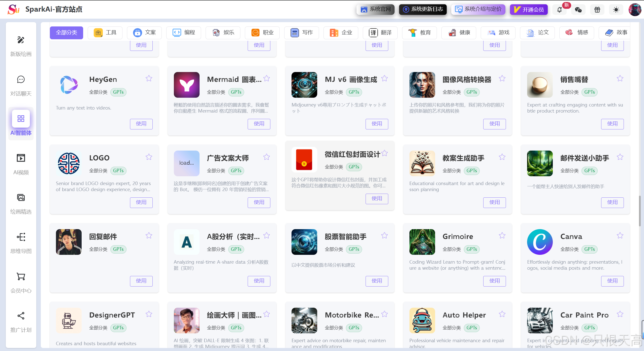This screenshot has height=351, width=644.
Task: Click the notification bell icon
Action: click(560, 10)
